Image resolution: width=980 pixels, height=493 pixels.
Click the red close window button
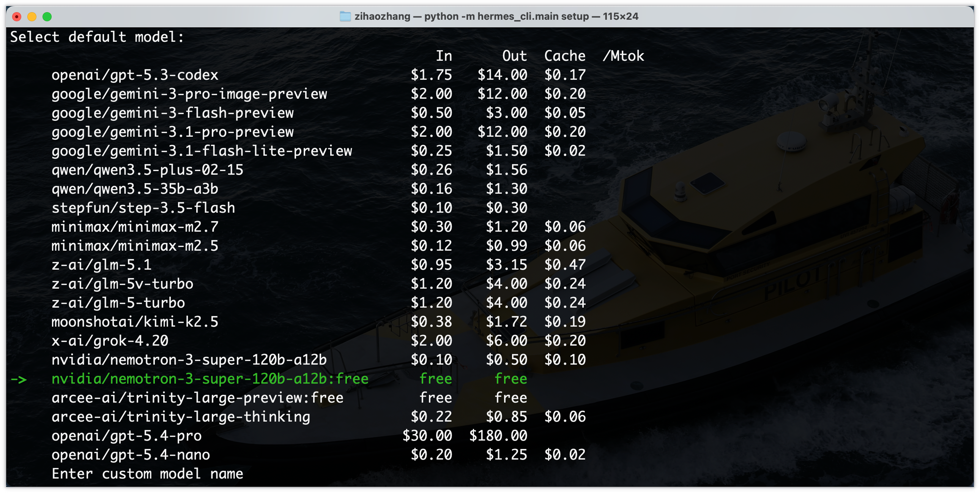point(17,16)
